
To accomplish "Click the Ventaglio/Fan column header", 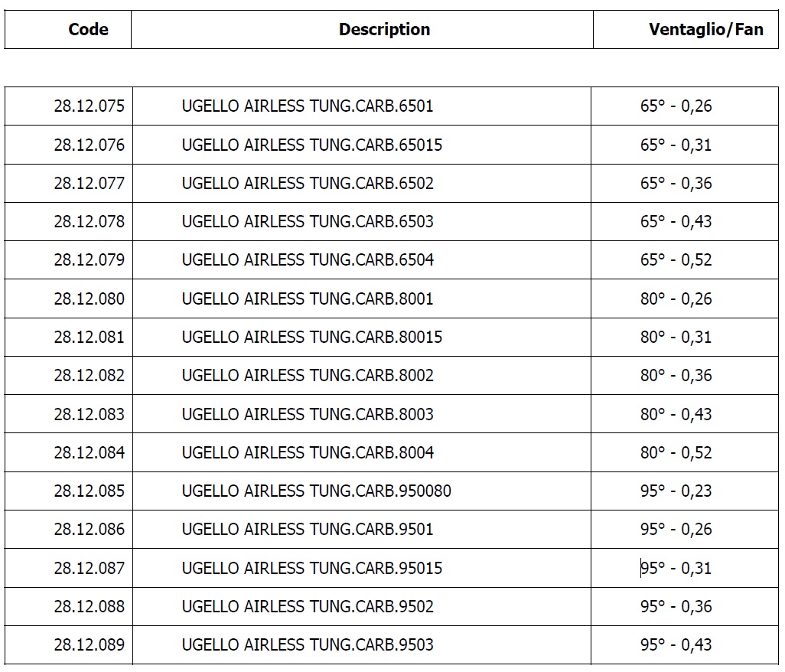I will 705,30.
